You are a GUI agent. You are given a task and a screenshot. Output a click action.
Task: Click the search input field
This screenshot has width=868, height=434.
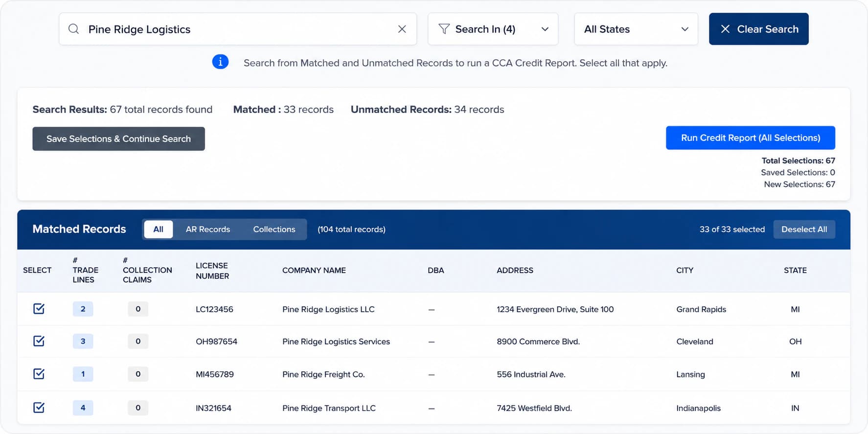[x=237, y=29]
